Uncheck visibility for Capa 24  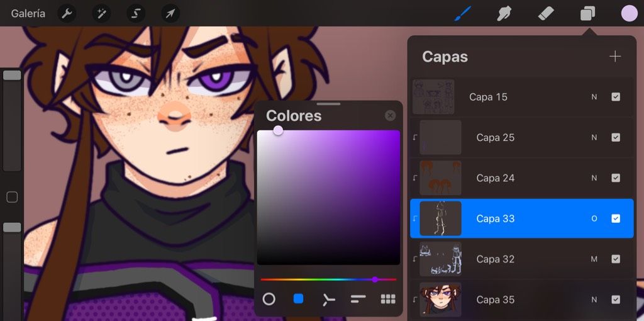(x=616, y=178)
